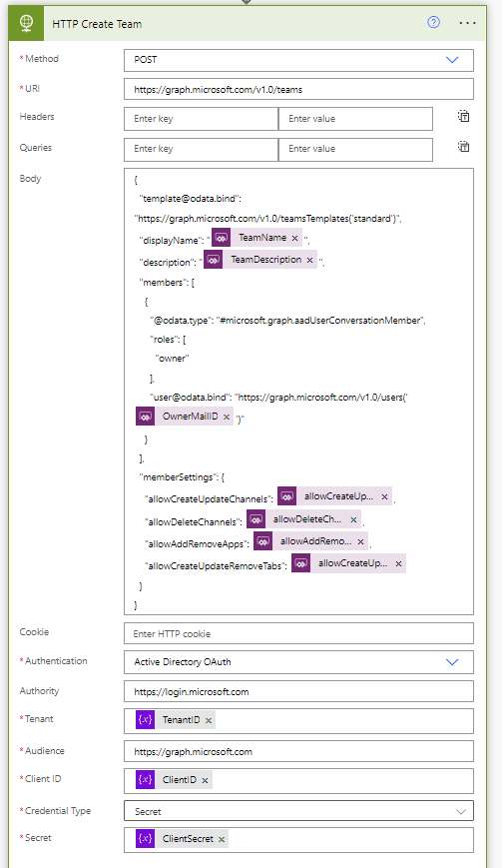Screen dimensions: 502x868
Task: Click the HTTP Create Team title
Action: coord(97,24)
